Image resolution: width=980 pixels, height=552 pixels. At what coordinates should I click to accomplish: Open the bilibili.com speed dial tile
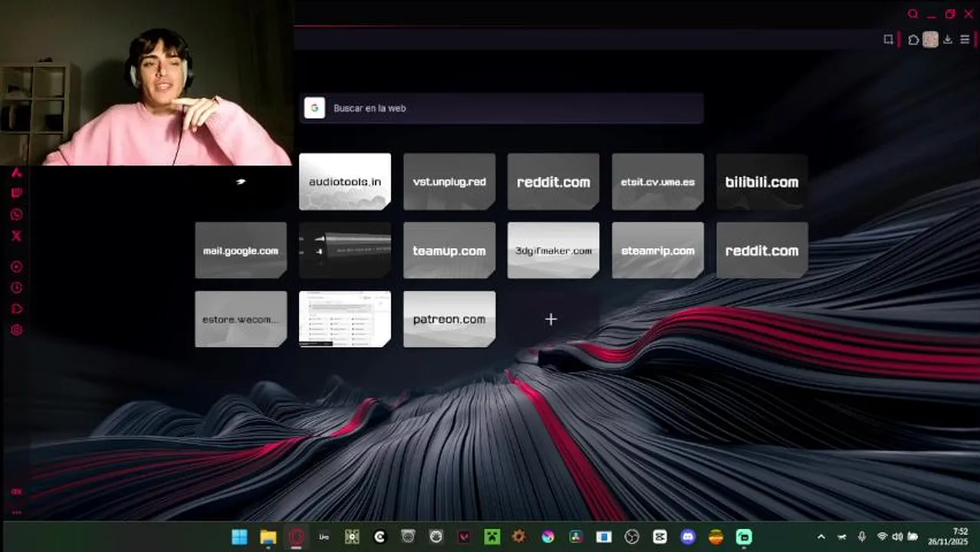point(762,182)
